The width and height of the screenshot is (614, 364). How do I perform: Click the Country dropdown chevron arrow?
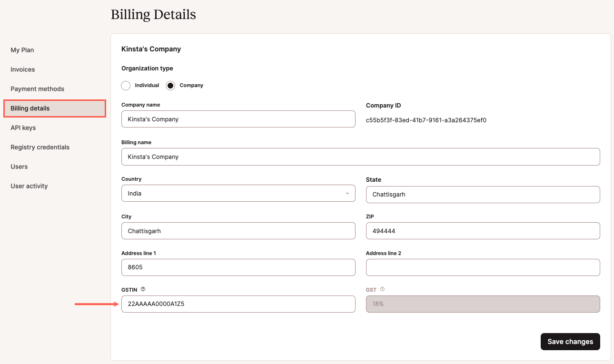(347, 194)
